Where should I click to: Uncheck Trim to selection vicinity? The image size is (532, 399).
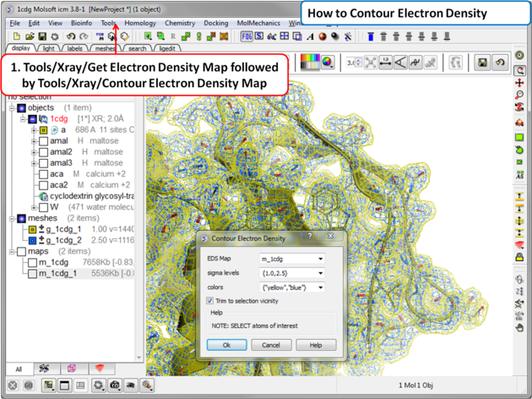211,301
